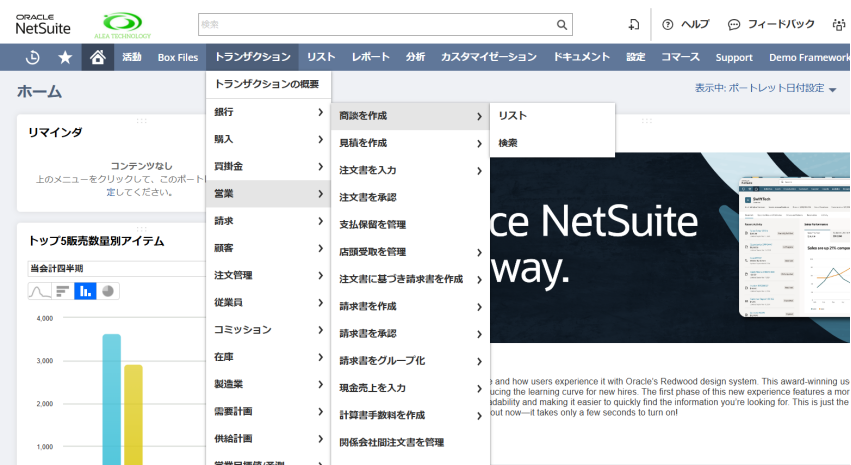
Task: Expand the 購入 submenu
Action: (x=269, y=139)
